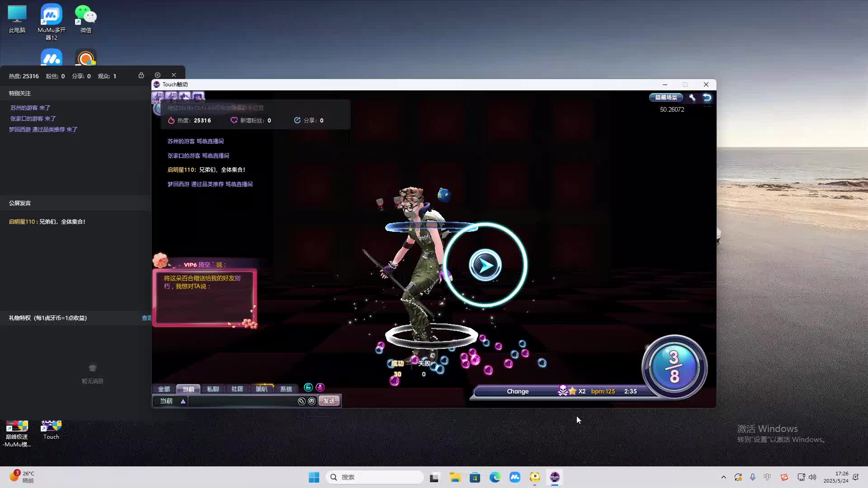Switch to the 全部 chat tab

pyautogui.click(x=164, y=389)
